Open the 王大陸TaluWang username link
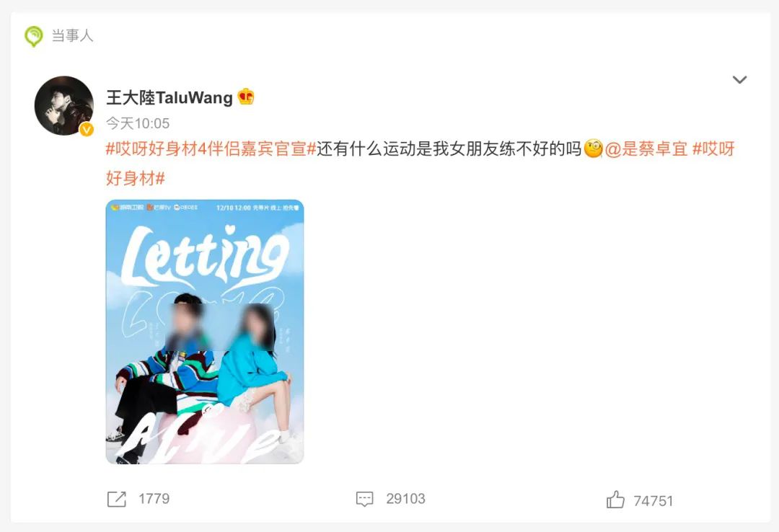Image resolution: width=779 pixels, height=532 pixels. [170, 97]
